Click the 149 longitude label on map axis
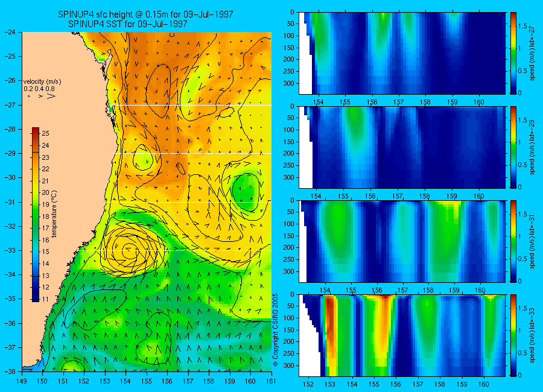543x392 pixels. (x=22, y=381)
